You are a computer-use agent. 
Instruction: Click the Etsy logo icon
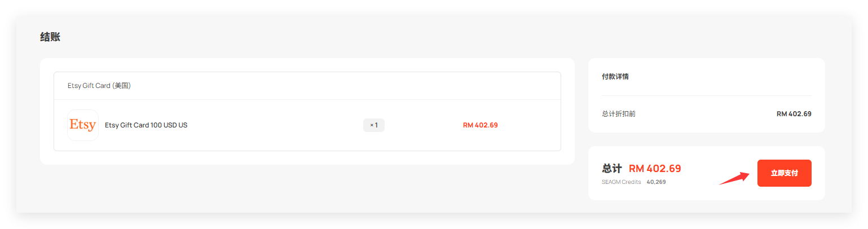[82, 125]
